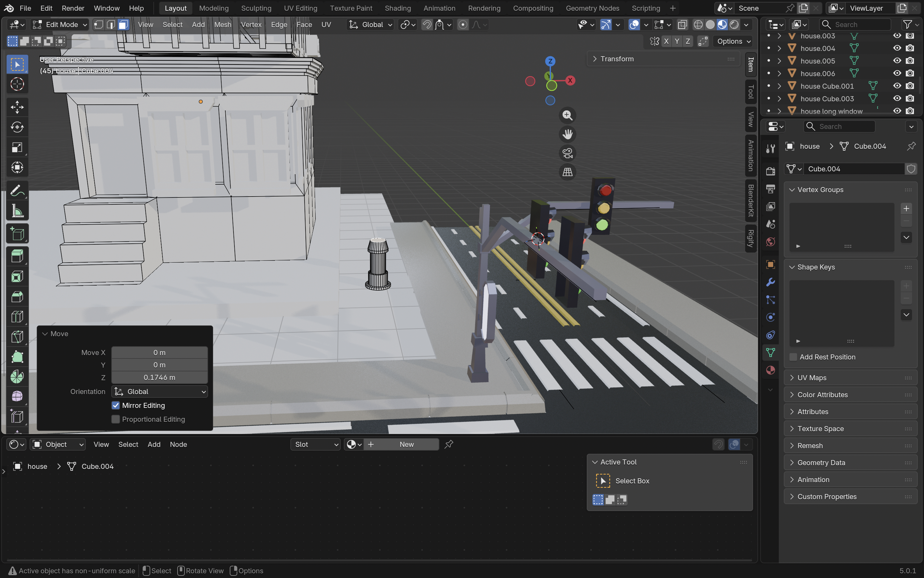The height and width of the screenshot is (578, 924).
Task: Activate the Scale tool
Action: point(17,147)
